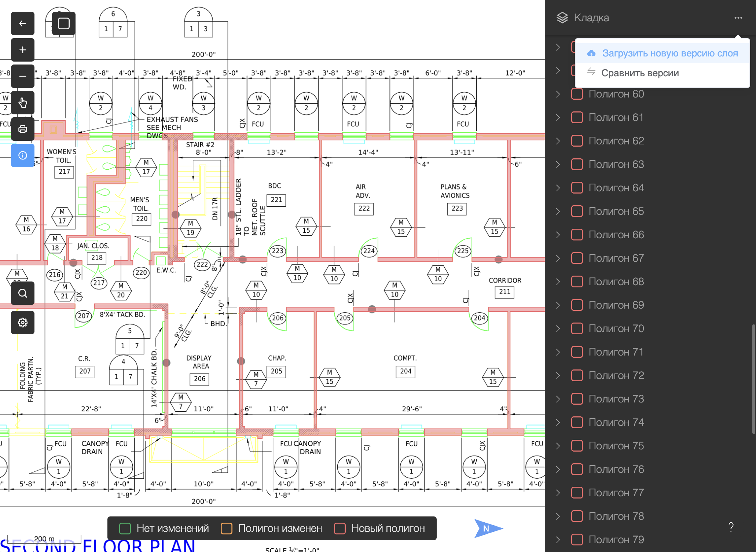756x552 pixels.
Task: Click the layers/stack icon for Кладка panel
Action: 561,17
